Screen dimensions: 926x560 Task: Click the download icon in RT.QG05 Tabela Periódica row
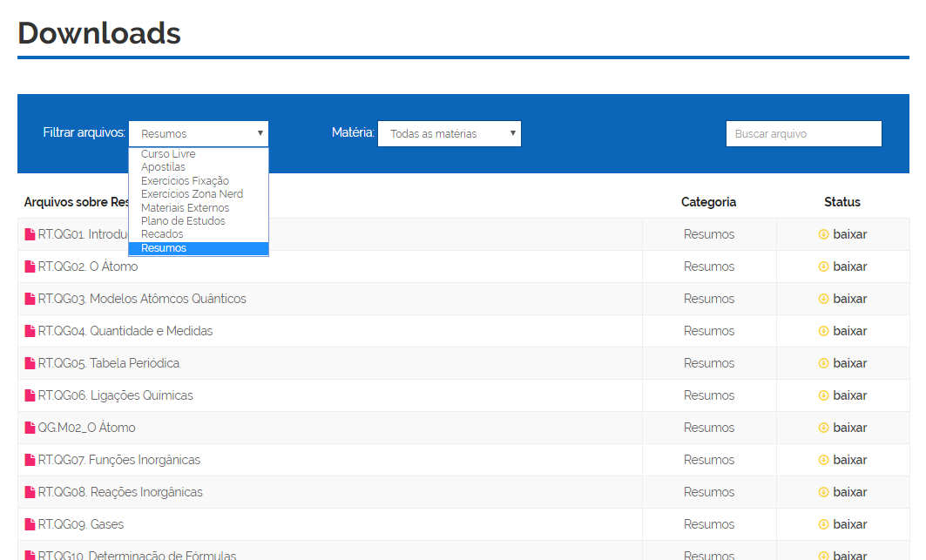(x=823, y=363)
